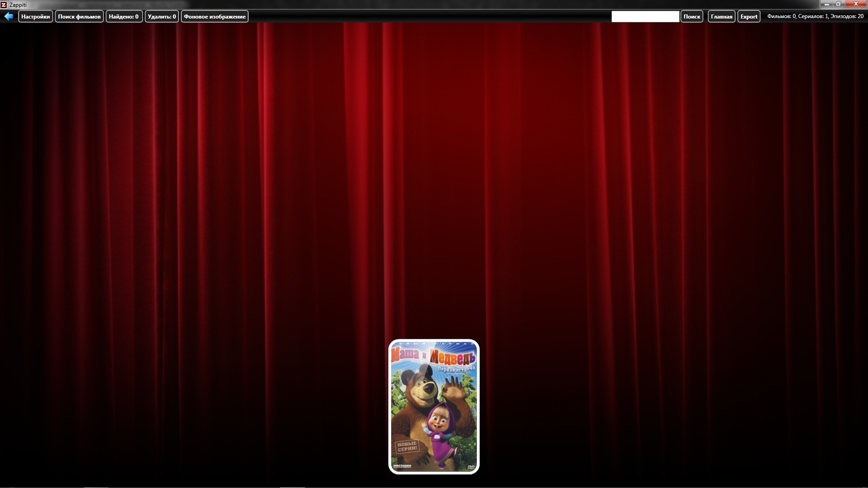Restore down the Zappiti window
Image resolution: width=868 pixels, height=488 pixels.
[x=838, y=4]
